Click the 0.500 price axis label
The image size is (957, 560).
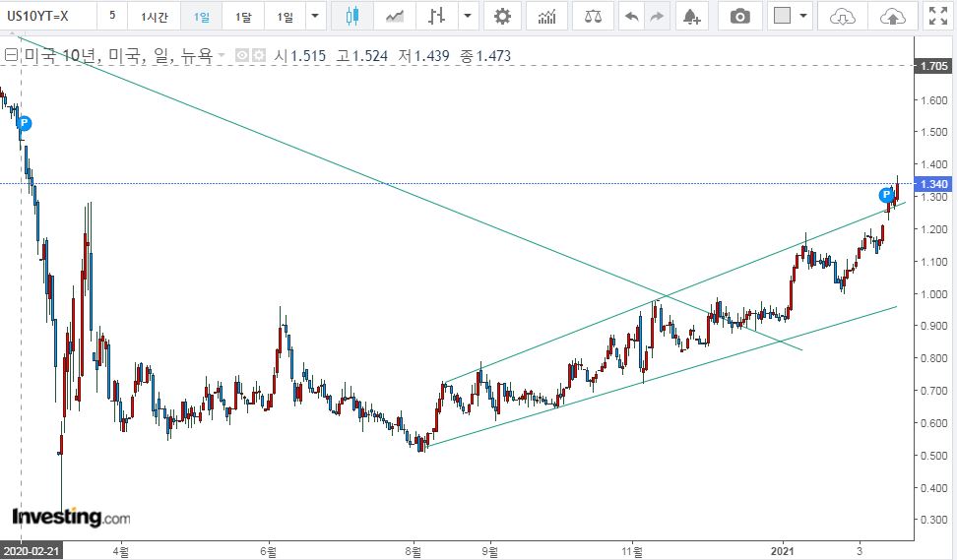934,455
